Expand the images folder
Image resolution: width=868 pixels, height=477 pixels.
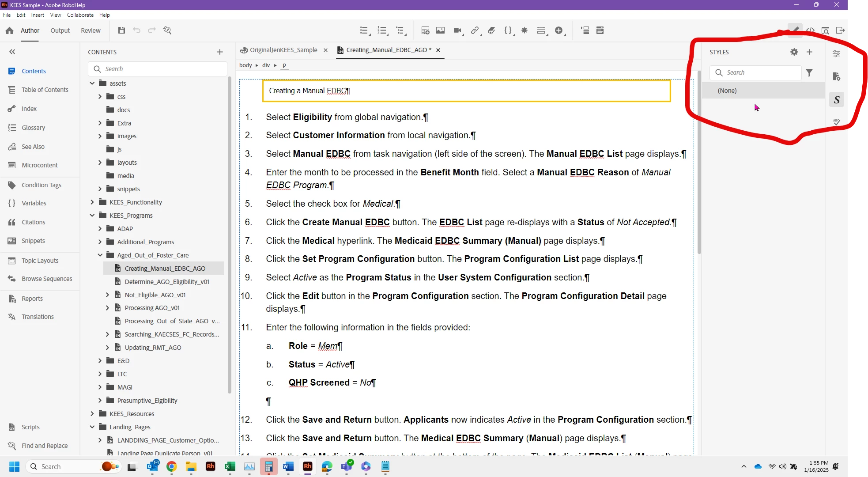(100, 136)
